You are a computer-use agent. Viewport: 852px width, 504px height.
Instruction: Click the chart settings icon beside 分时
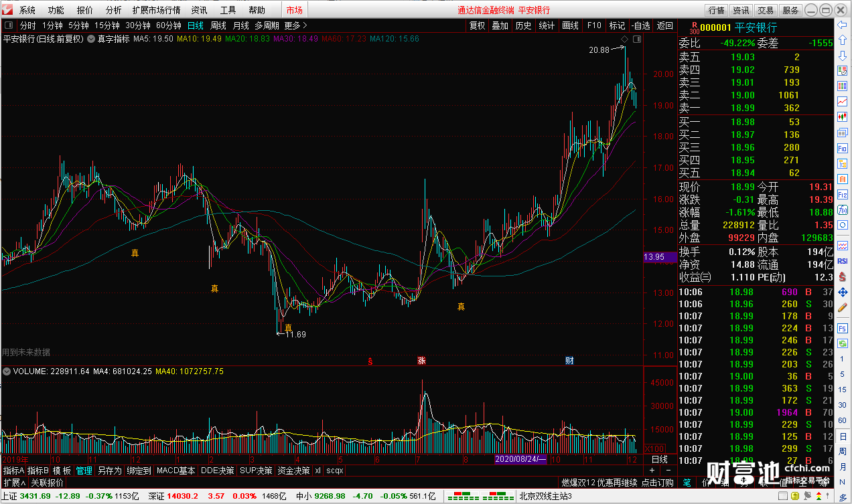(9, 25)
